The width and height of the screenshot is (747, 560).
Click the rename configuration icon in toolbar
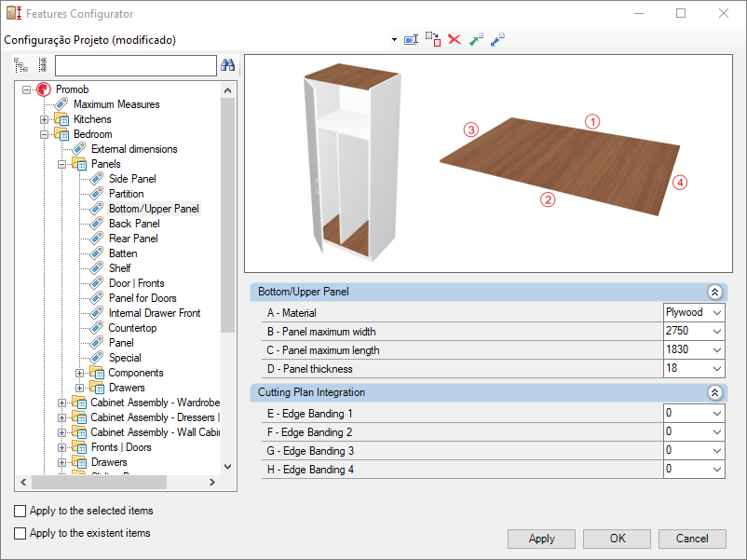coord(411,39)
